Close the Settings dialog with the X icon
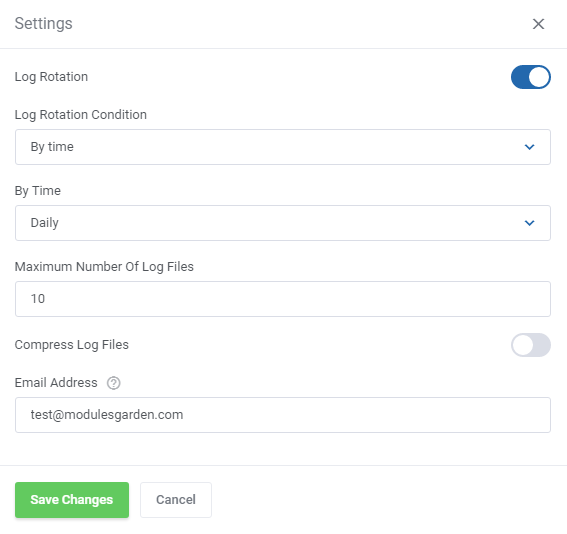The height and width of the screenshot is (534, 567). (x=538, y=24)
